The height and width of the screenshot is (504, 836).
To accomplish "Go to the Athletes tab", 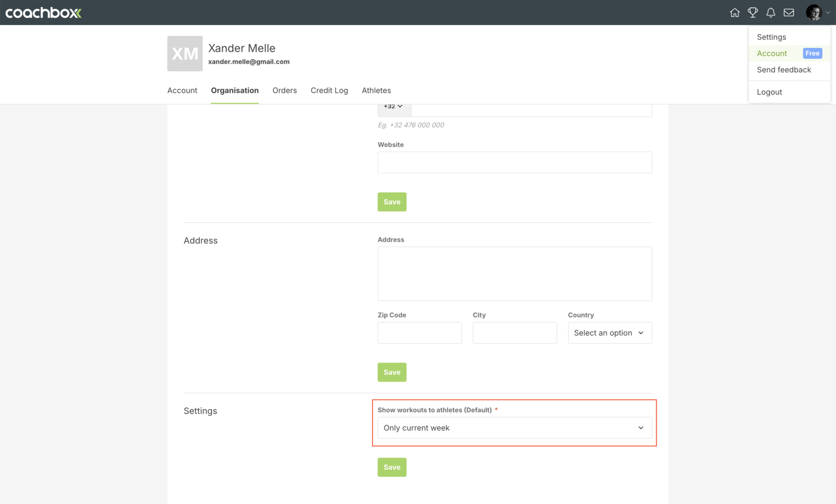I will click(376, 90).
